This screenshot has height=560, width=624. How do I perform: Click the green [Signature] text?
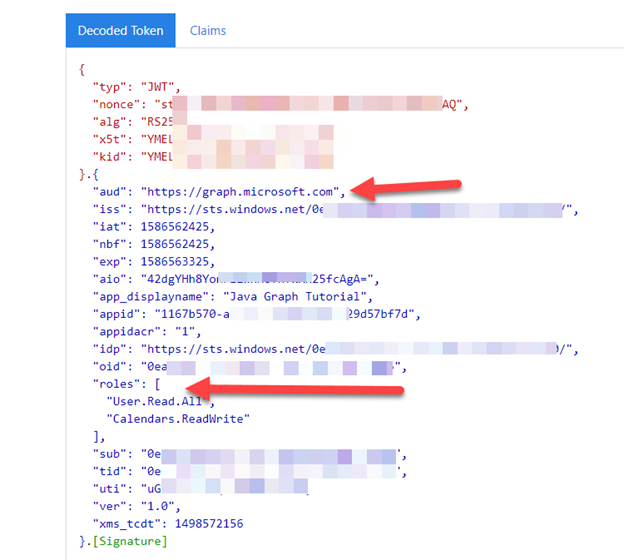pos(130,541)
